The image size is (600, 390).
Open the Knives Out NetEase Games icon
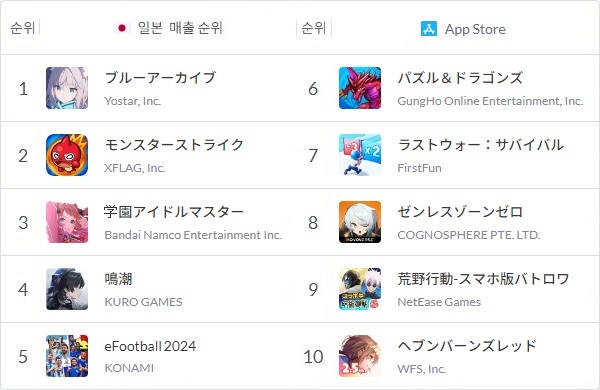pos(360,289)
